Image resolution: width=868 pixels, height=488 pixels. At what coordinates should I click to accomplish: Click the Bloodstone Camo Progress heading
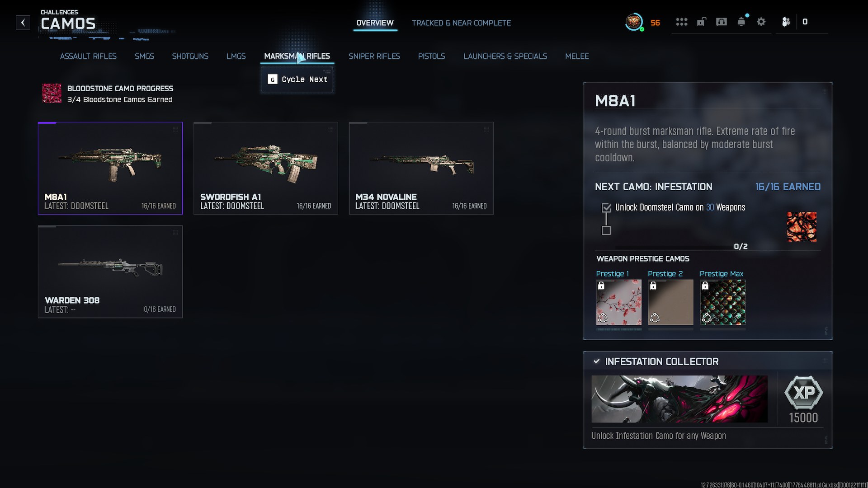120,89
